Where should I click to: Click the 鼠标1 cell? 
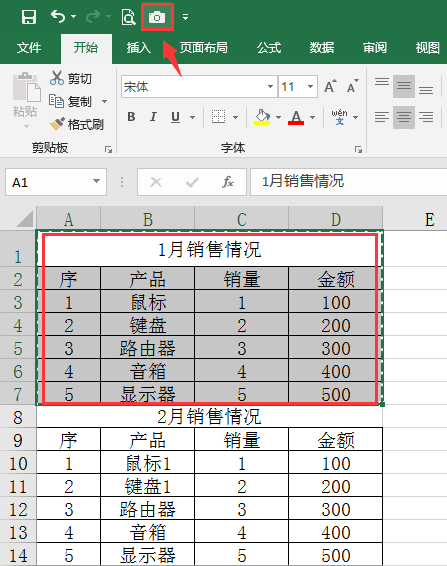pyautogui.click(x=148, y=462)
